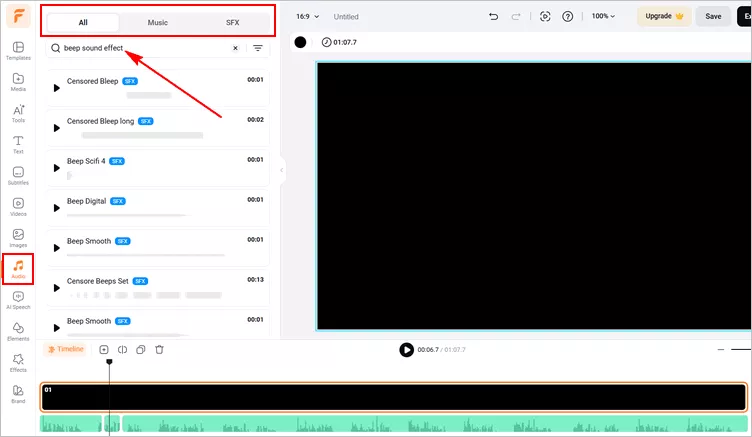Split the clip using the split icon
This screenshot has height=437, width=752.
pyautogui.click(x=122, y=350)
